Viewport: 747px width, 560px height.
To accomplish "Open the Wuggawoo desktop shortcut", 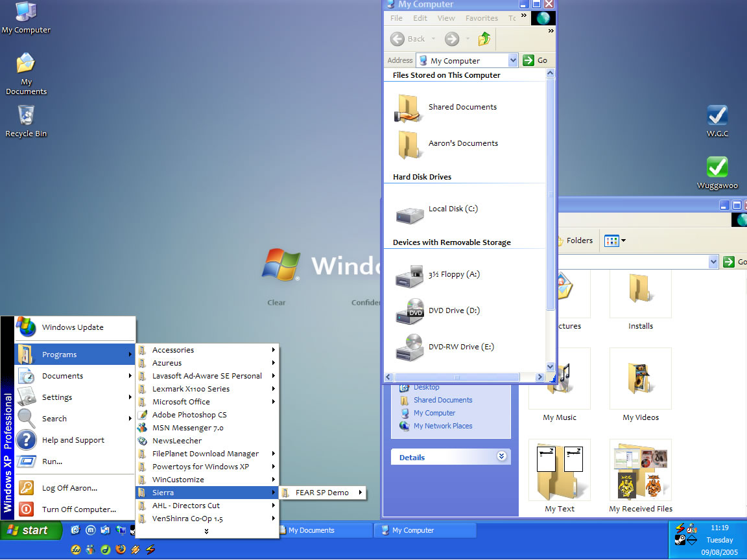I will pos(717,167).
